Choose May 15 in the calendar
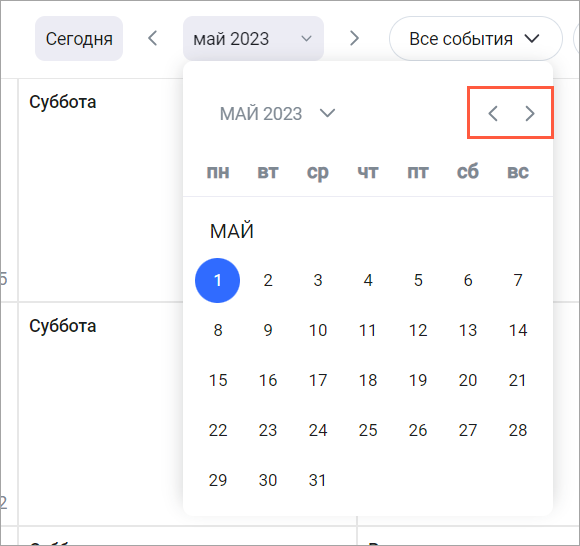The width and height of the screenshot is (580, 546). click(218, 380)
